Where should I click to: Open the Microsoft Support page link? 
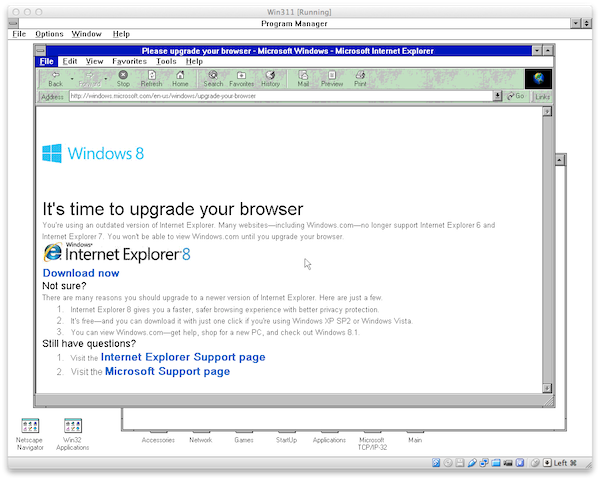tap(167, 371)
